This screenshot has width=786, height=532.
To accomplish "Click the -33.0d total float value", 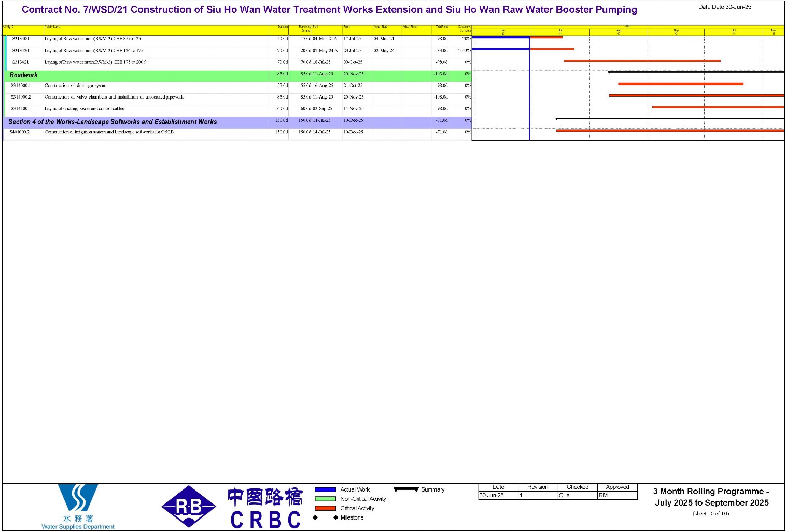I will coord(442,51).
